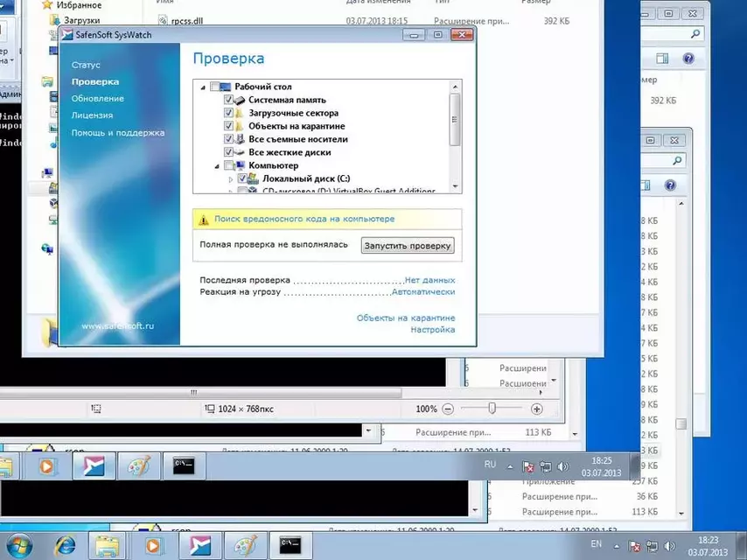Open Помощь и поддержка in the sidebar
Image resolution: width=747 pixels, height=560 pixels.
click(x=118, y=132)
